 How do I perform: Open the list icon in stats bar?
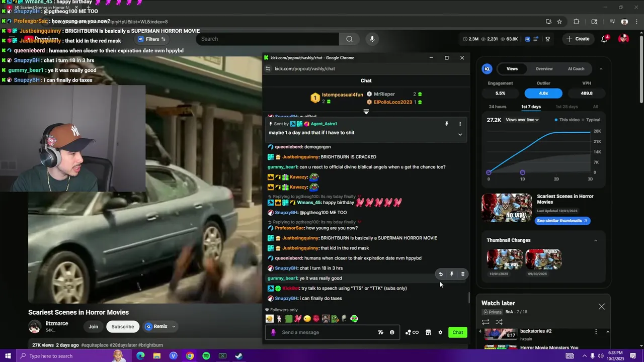coord(537,39)
